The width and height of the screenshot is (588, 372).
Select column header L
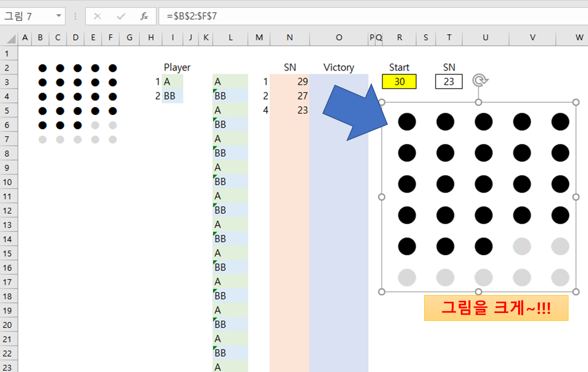pyautogui.click(x=230, y=38)
